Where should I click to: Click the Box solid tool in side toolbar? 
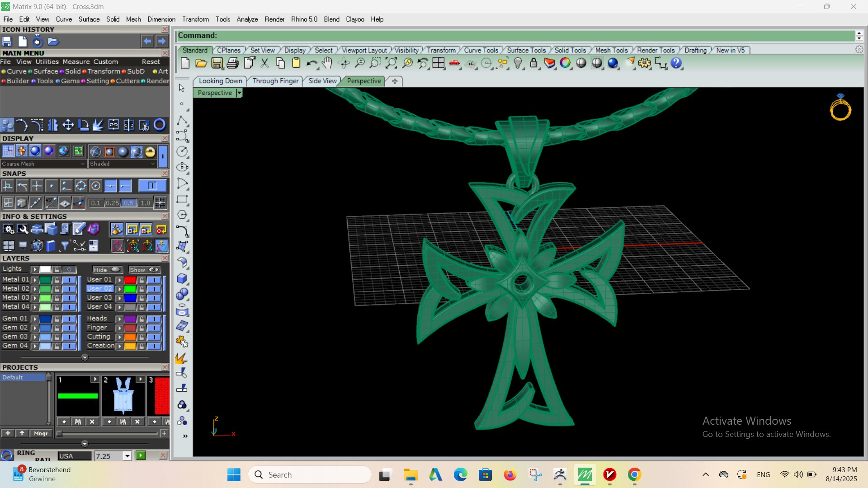pos(182,278)
